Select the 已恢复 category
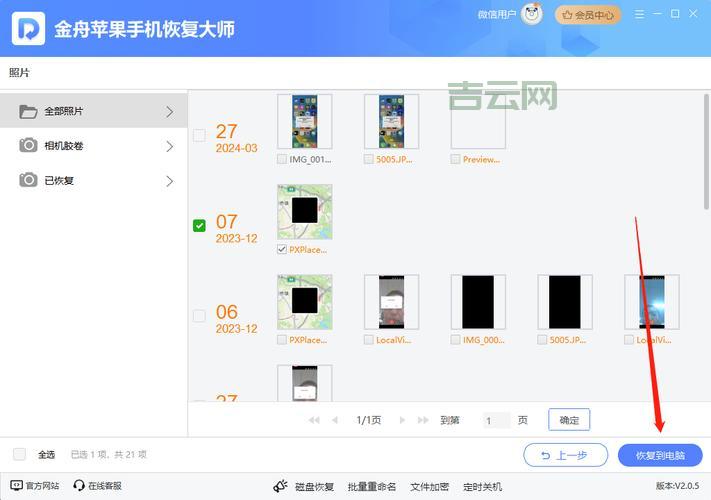The height and width of the screenshot is (500, 711). click(93, 181)
